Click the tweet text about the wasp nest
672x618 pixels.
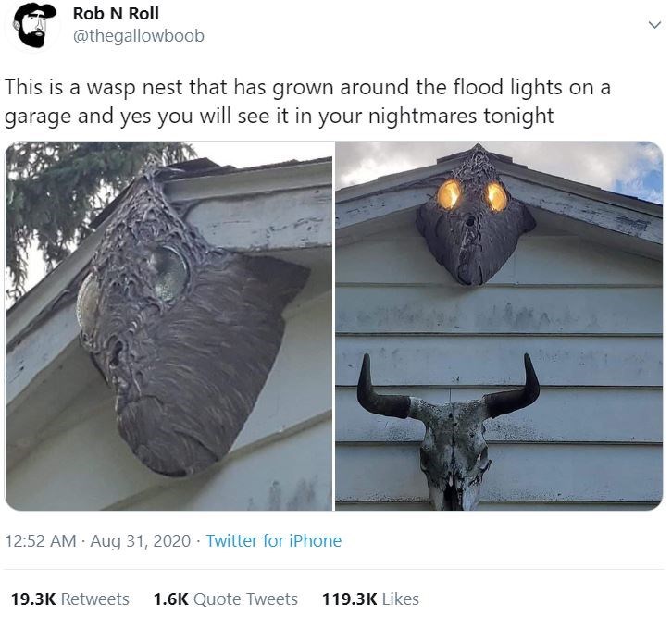pos(307,101)
